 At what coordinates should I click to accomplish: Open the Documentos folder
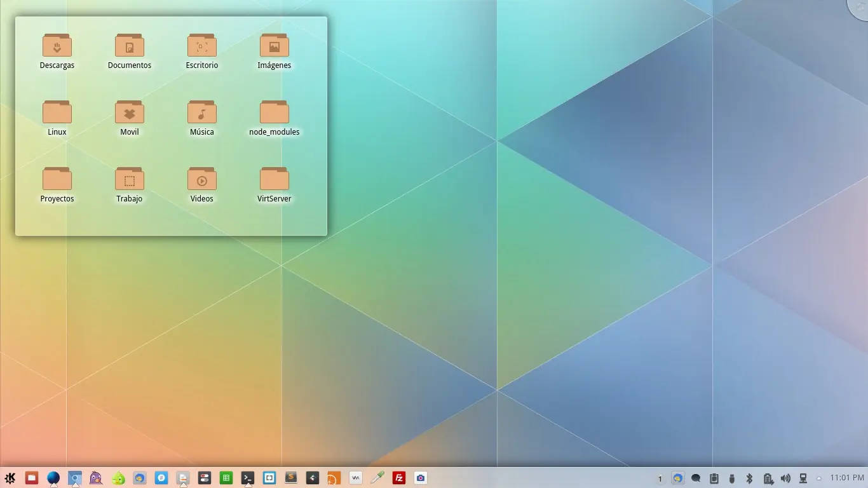[x=130, y=51]
